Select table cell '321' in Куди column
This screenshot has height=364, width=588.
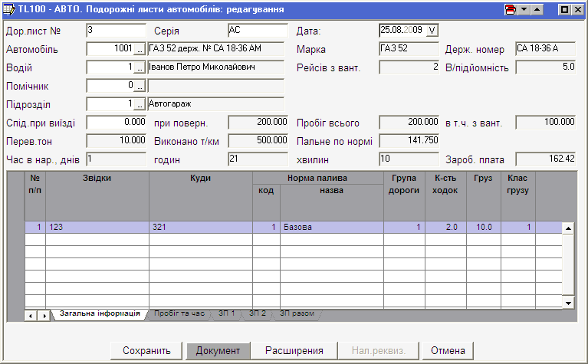pos(201,227)
